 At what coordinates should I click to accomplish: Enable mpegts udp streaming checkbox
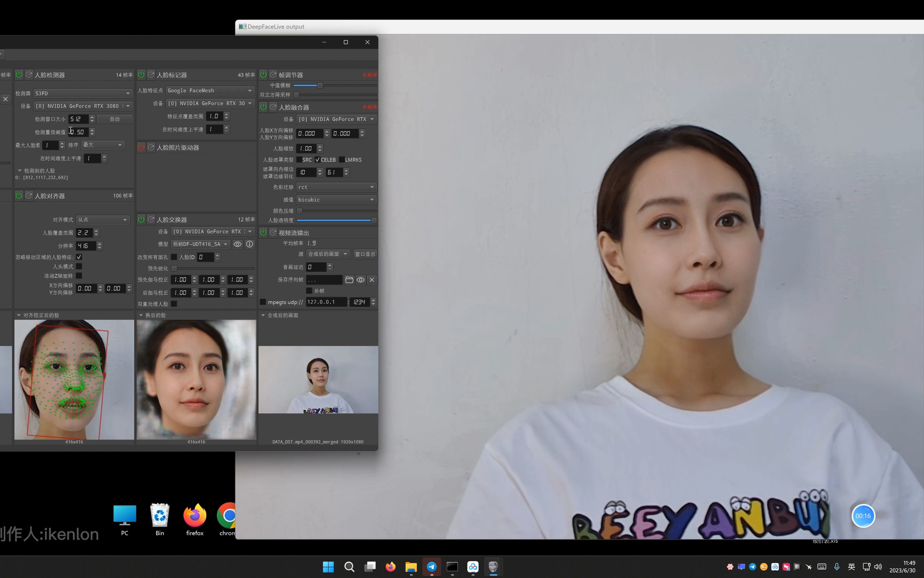263,302
